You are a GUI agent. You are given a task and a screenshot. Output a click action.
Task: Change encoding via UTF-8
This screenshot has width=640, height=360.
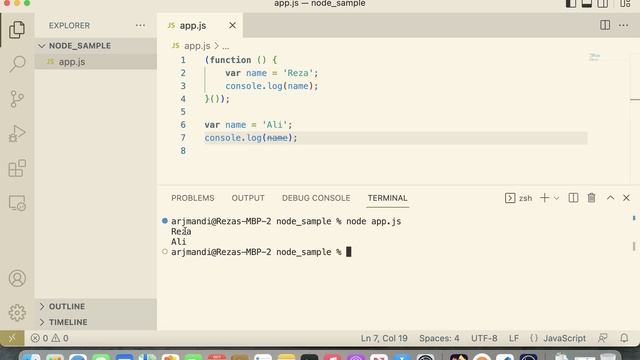[x=484, y=338]
